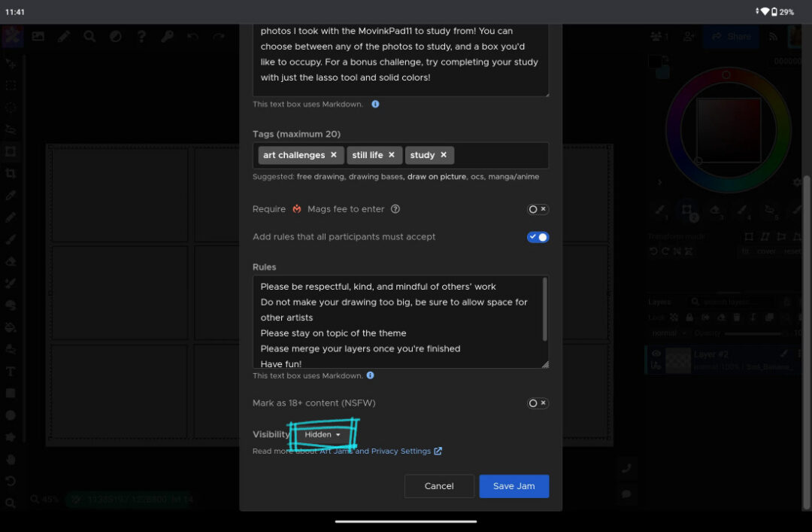Add suggested tag 'free drawing'

point(320,177)
